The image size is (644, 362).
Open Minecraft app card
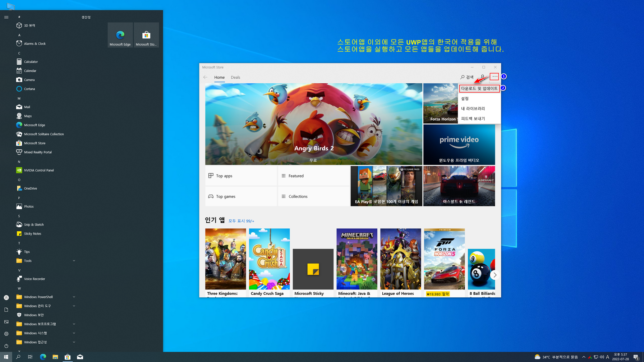(x=357, y=262)
